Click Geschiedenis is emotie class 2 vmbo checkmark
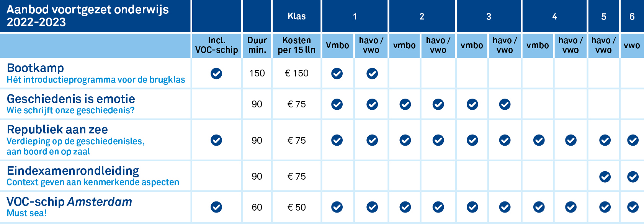 (405, 104)
